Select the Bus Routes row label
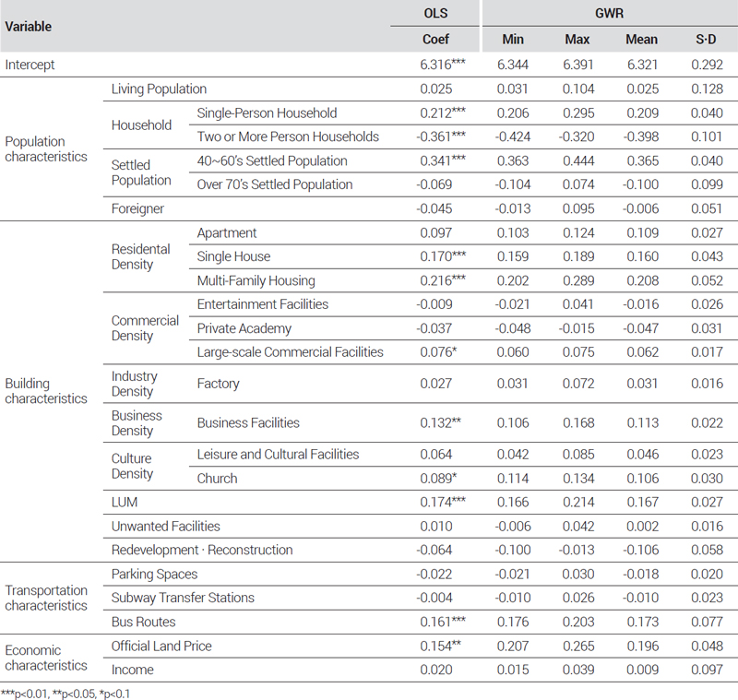 coord(143,623)
